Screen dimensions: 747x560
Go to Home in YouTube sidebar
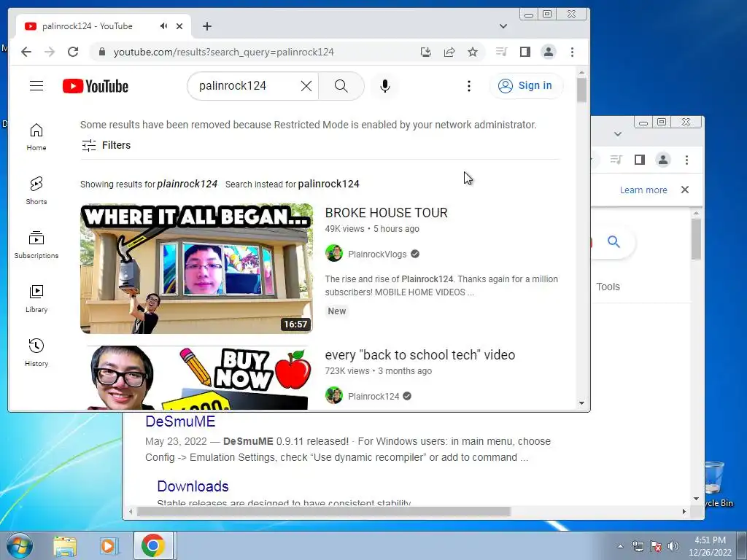(x=36, y=137)
